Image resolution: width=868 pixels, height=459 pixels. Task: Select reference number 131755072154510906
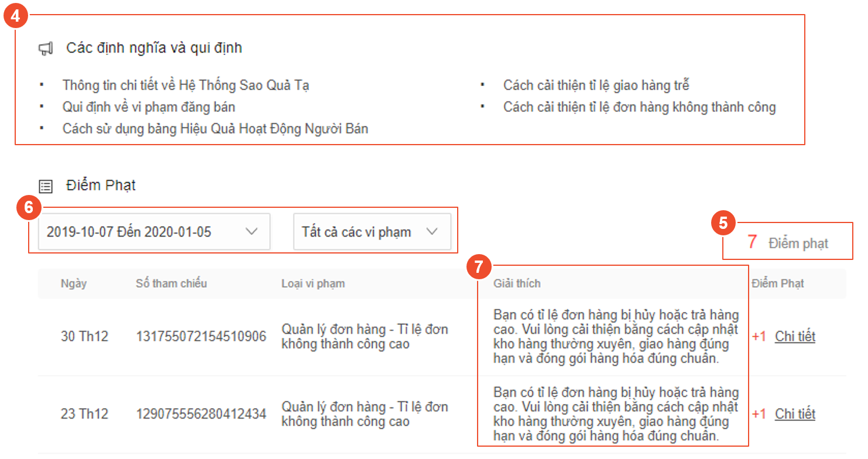pyautogui.click(x=201, y=337)
